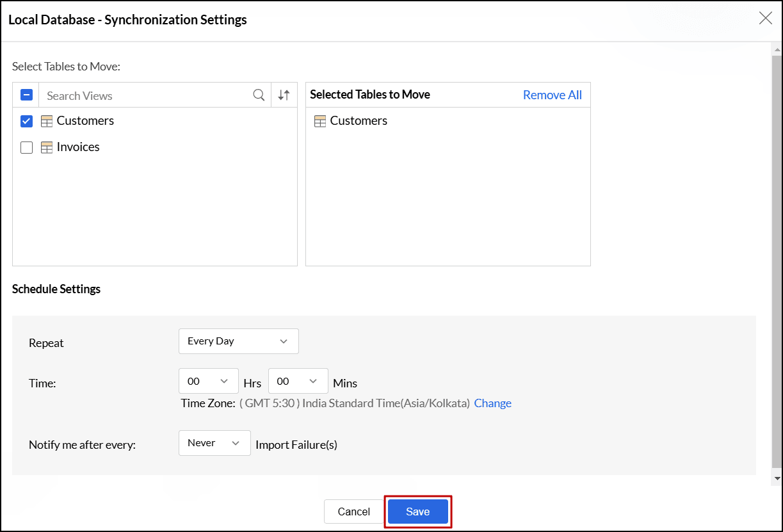Open the Repeat frequency dropdown
The image size is (783, 532).
coord(238,341)
